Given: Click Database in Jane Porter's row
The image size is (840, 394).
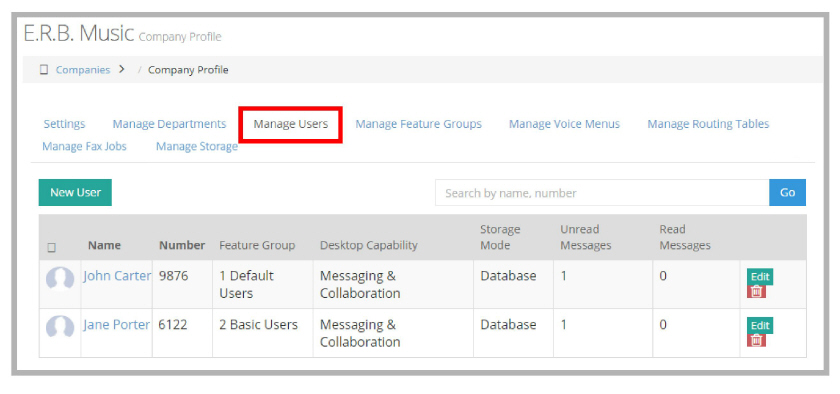Looking at the screenshot, I should point(508,324).
